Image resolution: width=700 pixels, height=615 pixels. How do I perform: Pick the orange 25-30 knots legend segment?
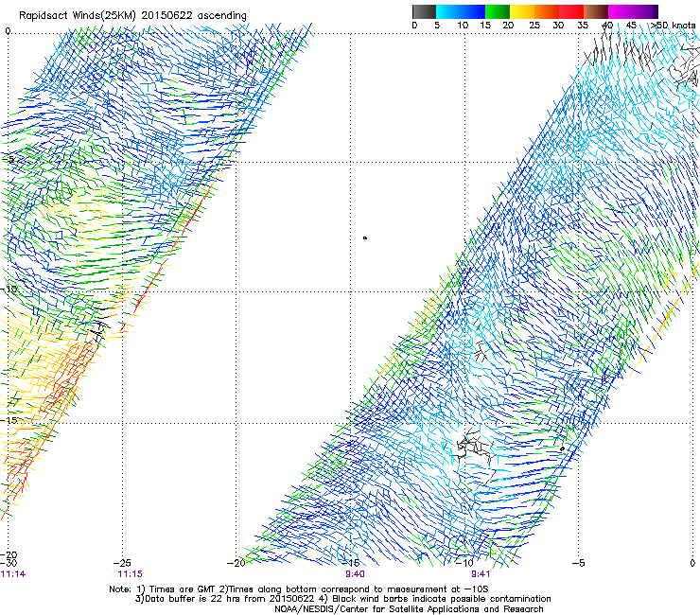coord(547,11)
